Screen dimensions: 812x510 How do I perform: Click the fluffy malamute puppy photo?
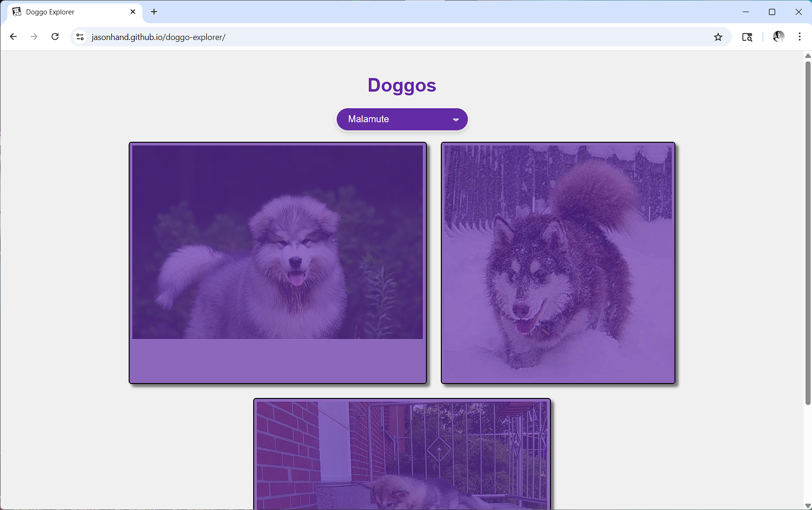point(277,242)
